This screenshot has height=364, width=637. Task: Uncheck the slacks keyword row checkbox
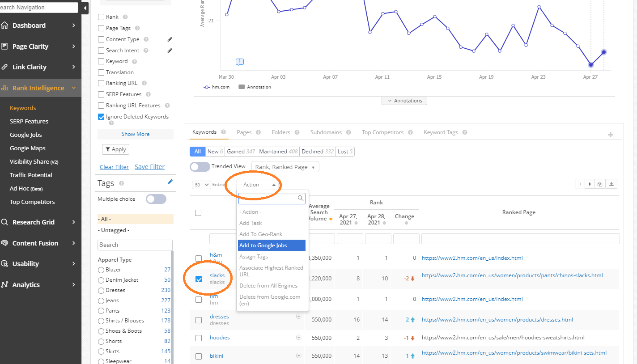point(199,279)
